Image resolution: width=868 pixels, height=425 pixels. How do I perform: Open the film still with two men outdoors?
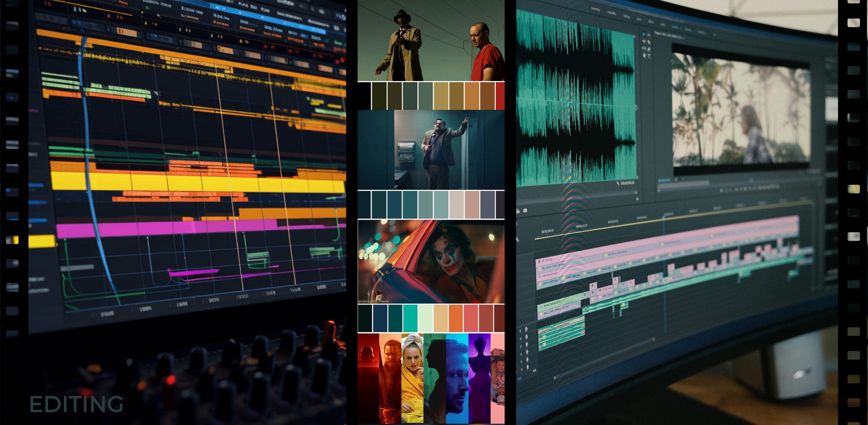coord(431,40)
